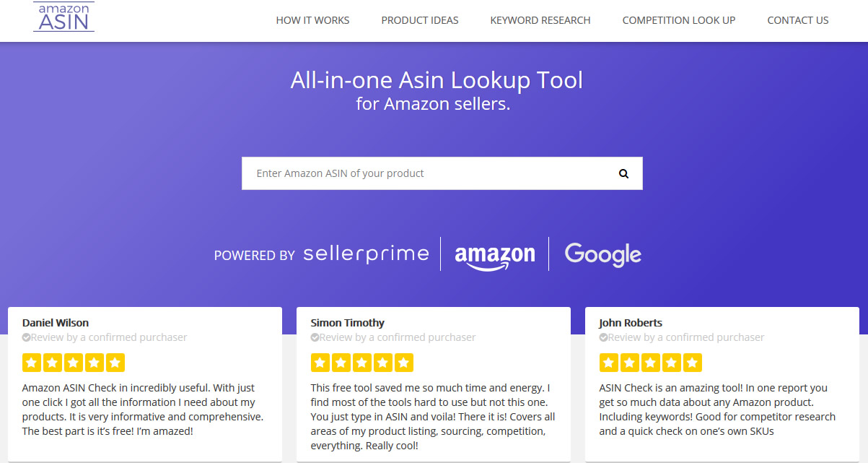
Task: Open the Product Ideas page
Action: pos(420,20)
